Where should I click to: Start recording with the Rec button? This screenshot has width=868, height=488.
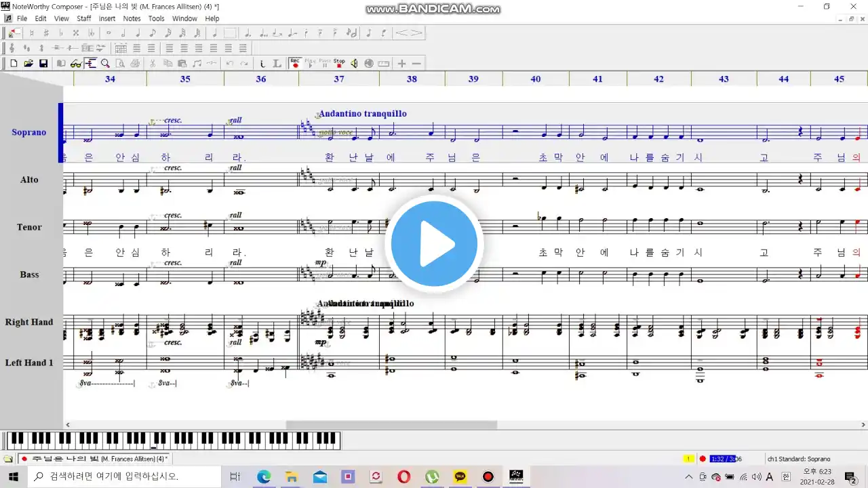click(x=295, y=63)
